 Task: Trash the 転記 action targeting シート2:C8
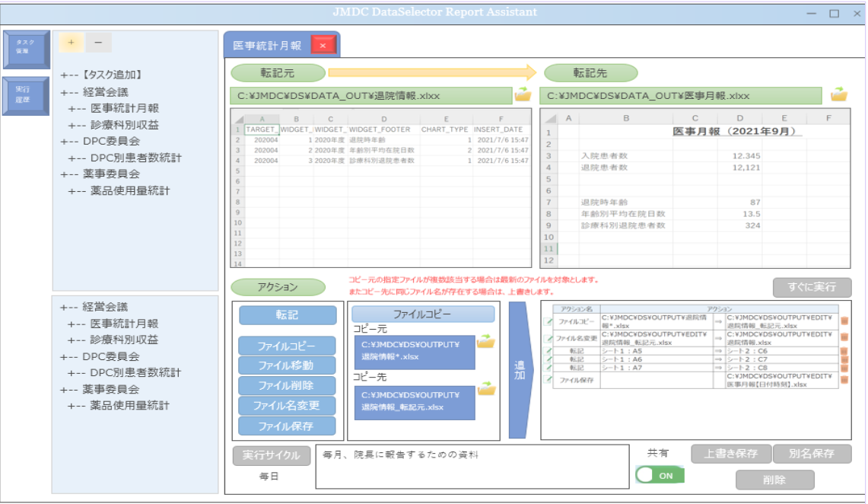pyautogui.click(x=844, y=367)
